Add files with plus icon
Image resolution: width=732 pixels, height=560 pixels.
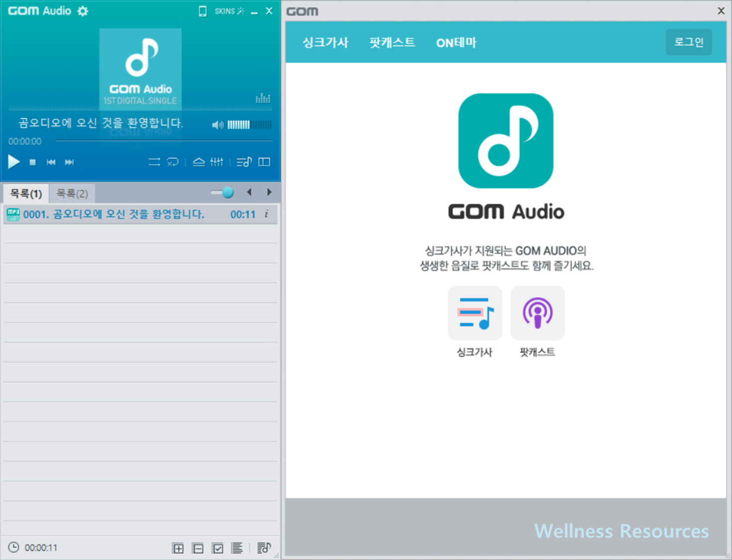pos(178,549)
